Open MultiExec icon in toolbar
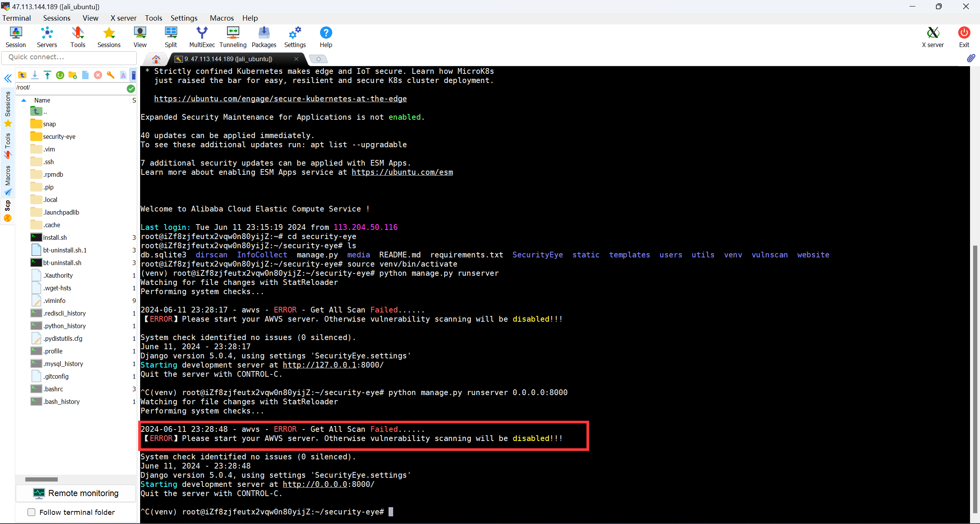 tap(202, 37)
